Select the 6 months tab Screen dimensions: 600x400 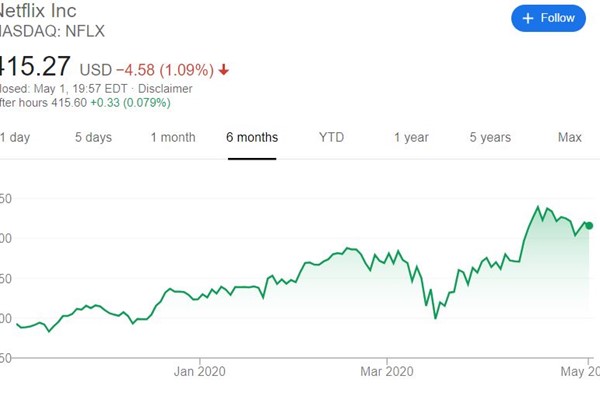[252, 137]
